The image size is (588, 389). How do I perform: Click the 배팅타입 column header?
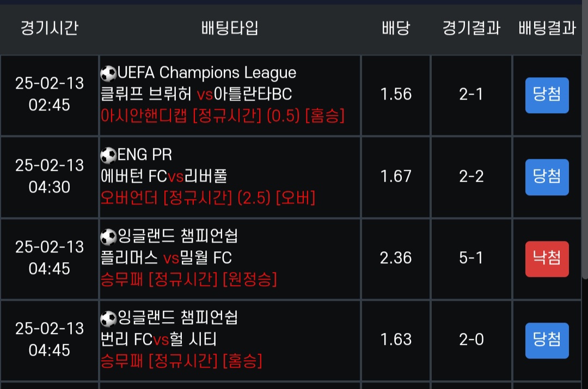pos(230,28)
